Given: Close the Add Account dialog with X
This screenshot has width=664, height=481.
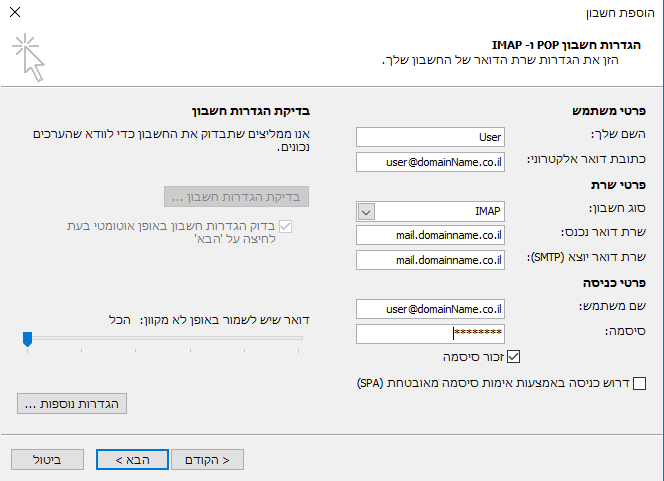Looking at the screenshot, I should pyautogui.click(x=15, y=12).
